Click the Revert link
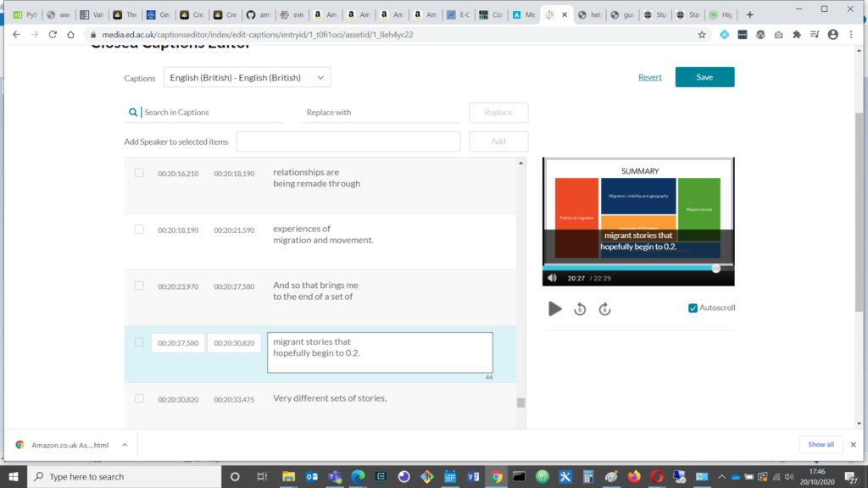 649,76
